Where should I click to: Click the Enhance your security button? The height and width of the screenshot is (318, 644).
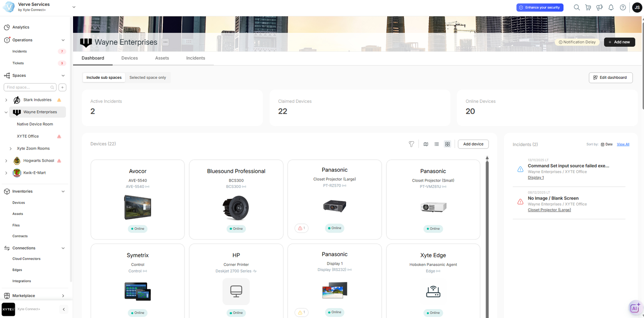point(540,7)
